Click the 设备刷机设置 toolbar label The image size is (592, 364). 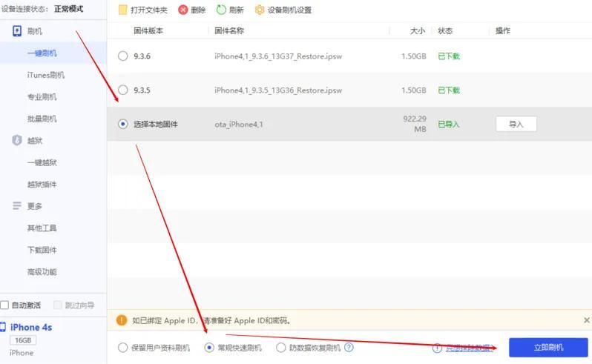click(x=289, y=10)
